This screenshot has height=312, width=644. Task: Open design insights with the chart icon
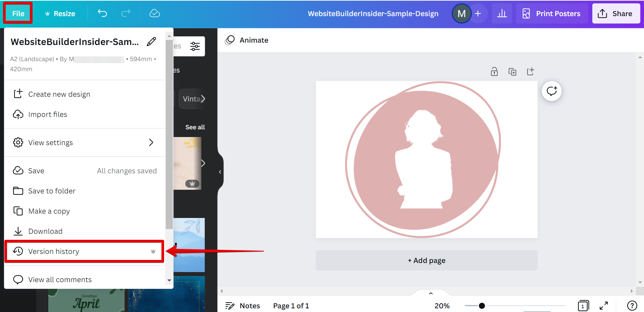click(502, 13)
